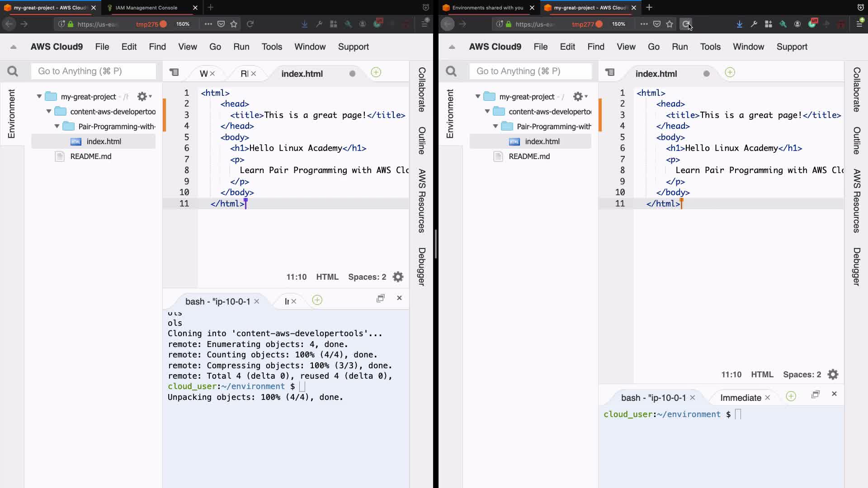The height and width of the screenshot is (488, 868).
Task: Click the search magnifier in left Cloud9 window
Action: pos(13,71)
